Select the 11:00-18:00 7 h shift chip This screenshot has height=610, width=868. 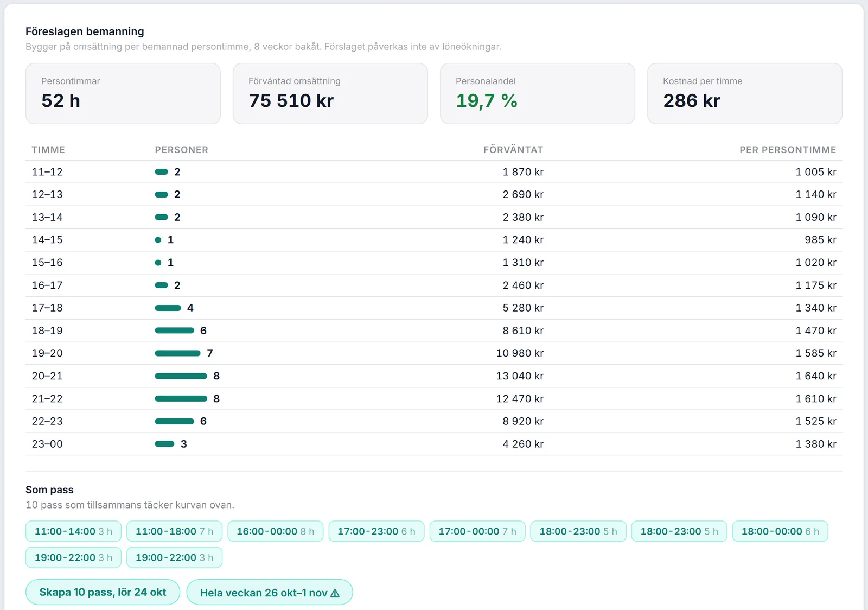pos(174,531)
